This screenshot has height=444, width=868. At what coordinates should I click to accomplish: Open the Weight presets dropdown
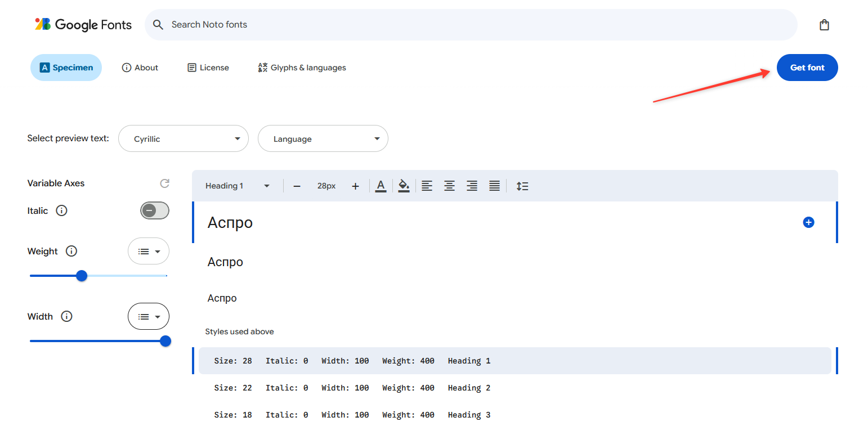[149, 252]
